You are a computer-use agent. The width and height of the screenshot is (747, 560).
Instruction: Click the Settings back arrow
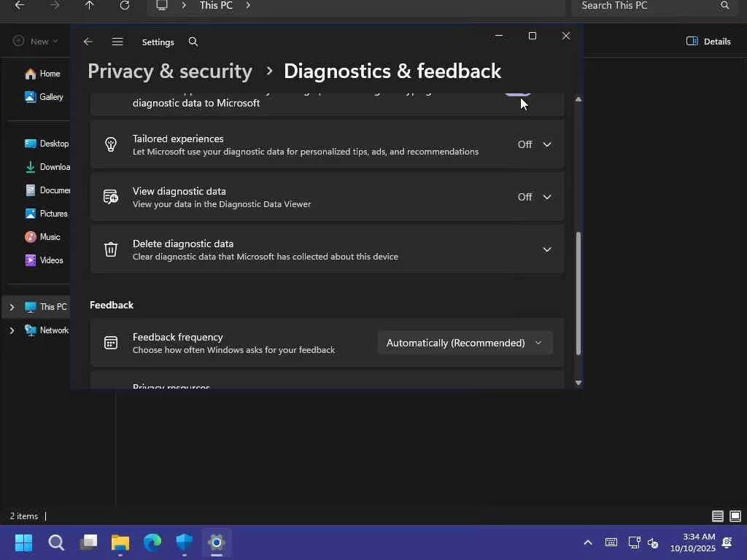88,42
